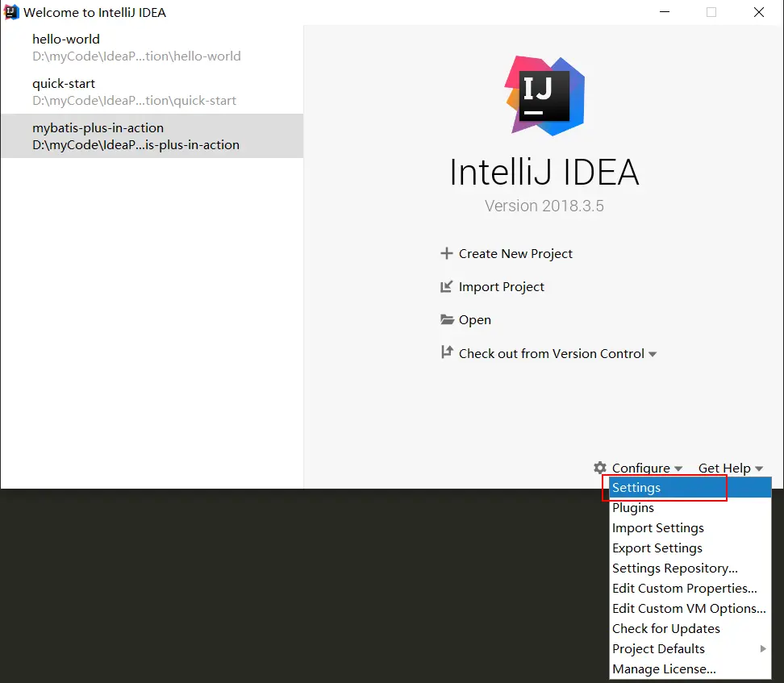Close the Welcome to IntelliJ IDEA window

pos(758,12)
